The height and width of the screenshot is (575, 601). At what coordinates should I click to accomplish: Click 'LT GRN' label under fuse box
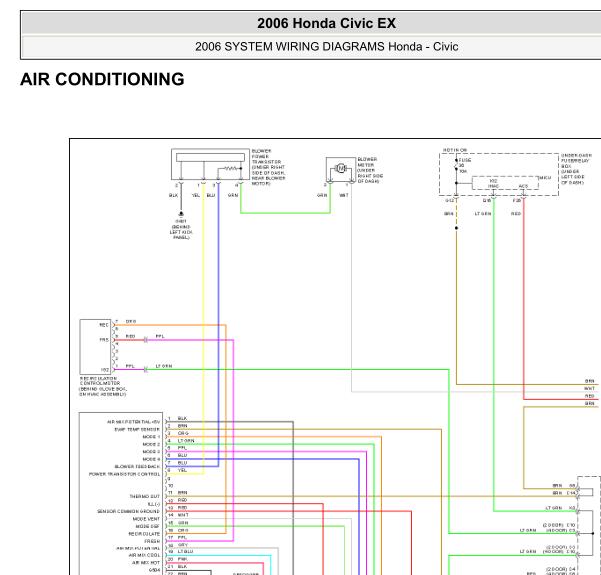[483, 214]
